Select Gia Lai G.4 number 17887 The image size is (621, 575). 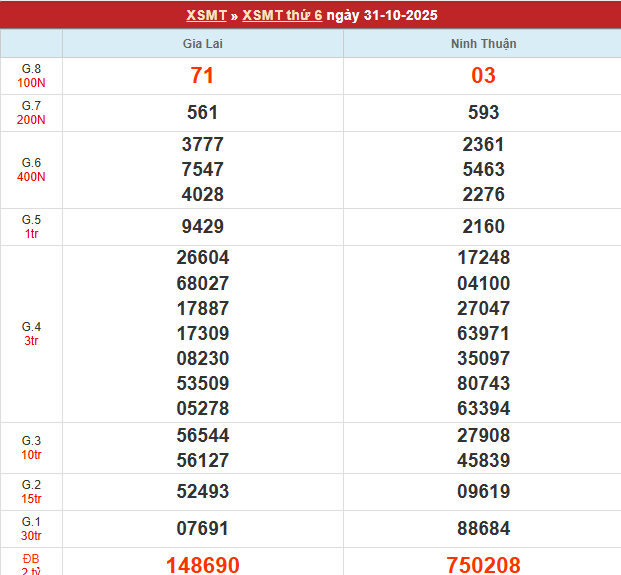(202, 308)
